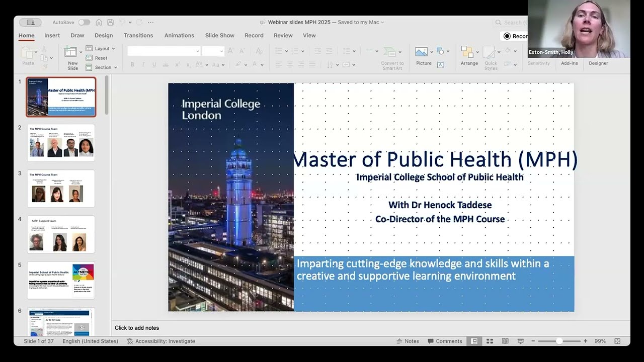
Task: Open the Transitions tab
Action: click(x=138, y=36)
